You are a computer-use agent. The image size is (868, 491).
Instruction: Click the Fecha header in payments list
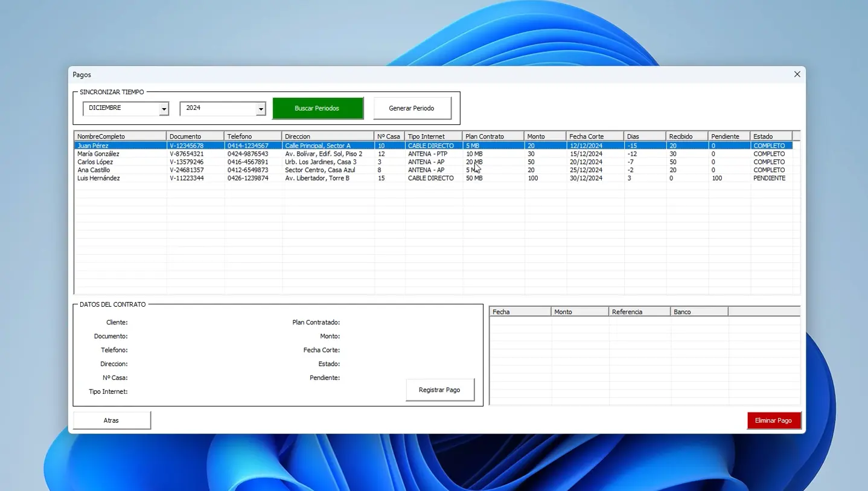pos(520,312)
